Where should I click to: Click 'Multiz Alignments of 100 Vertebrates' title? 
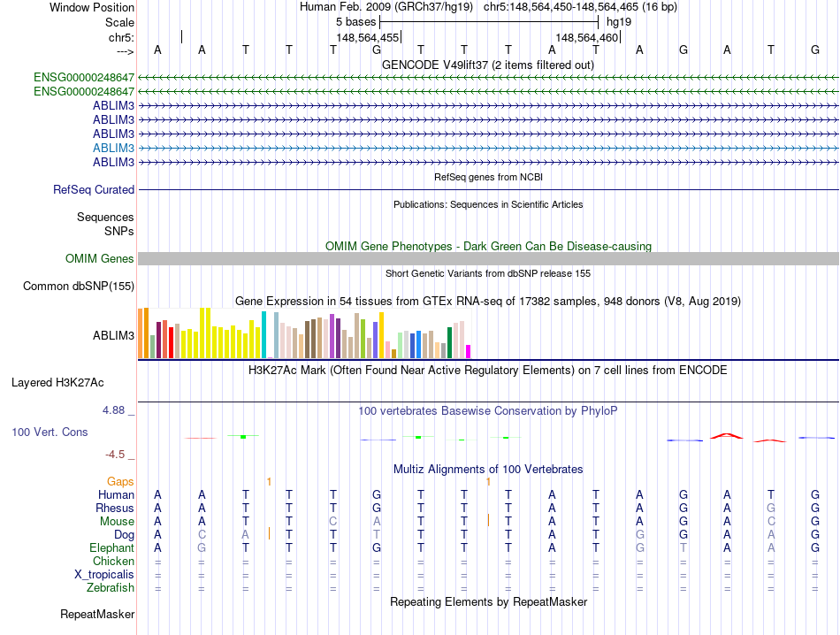point(488,470)
